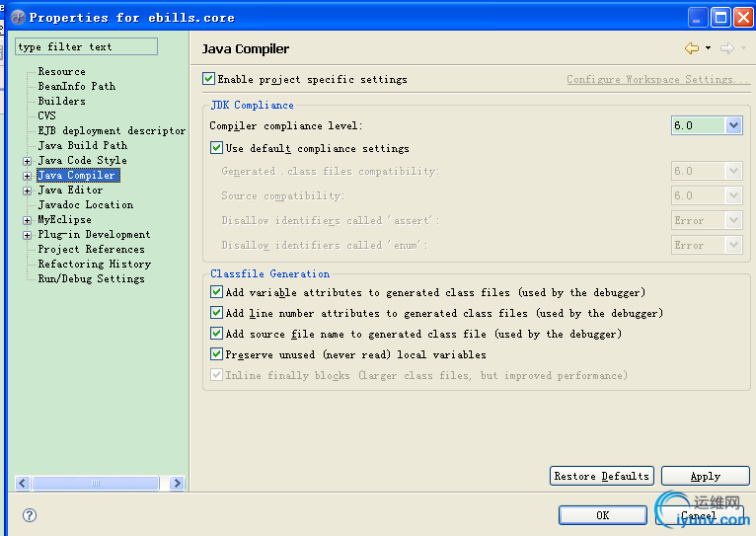This screenshot has height=536, width=756.
Task: Toggle Inline finally blocks checkbox
Action: (216, 374)
